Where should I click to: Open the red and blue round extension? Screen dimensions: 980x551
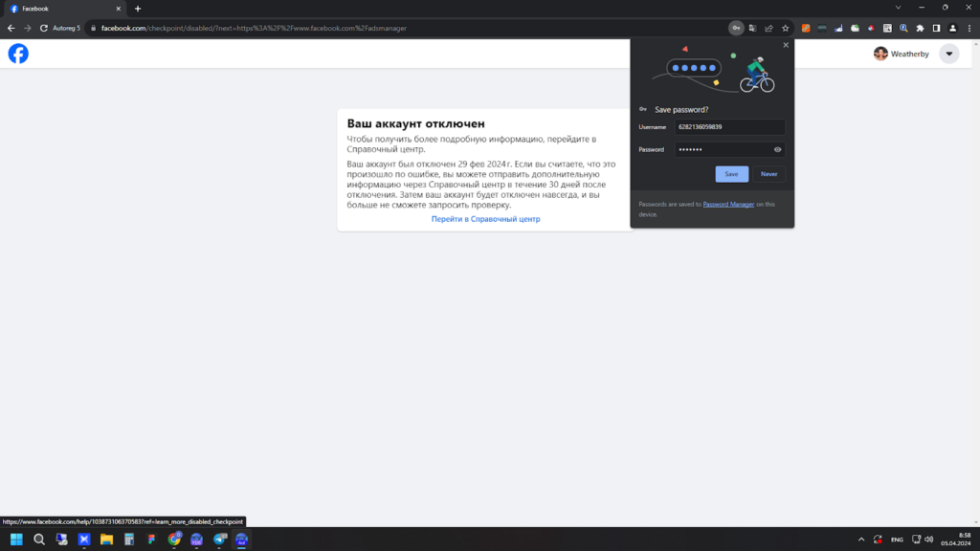point(871,28)
